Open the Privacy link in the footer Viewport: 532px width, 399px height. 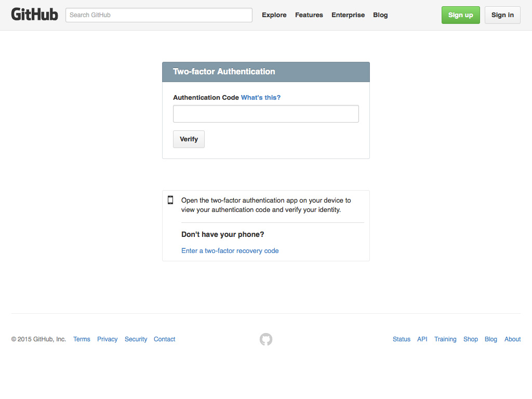pyautogui.click(x=107, y=339)
